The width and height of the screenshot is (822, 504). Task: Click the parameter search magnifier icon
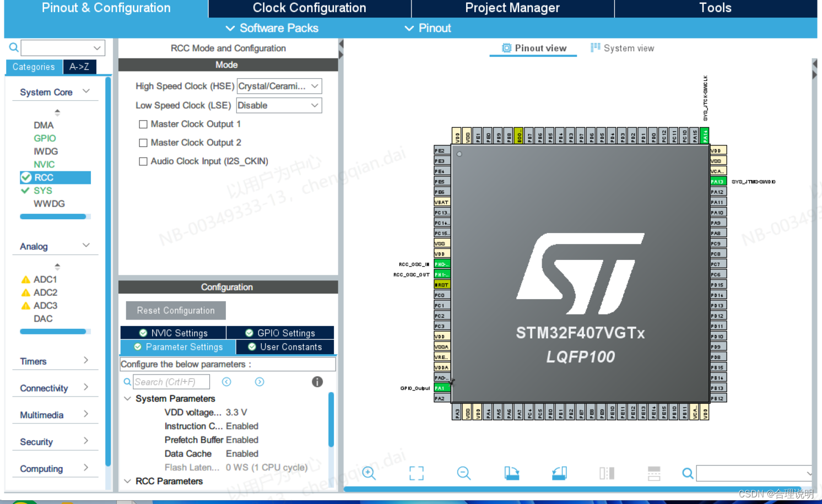[x=127, y=382]
